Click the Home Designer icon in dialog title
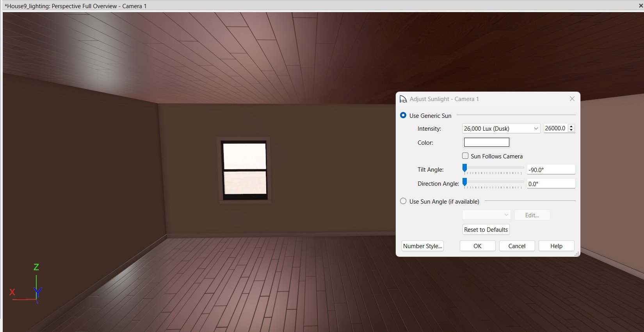The height and width of the screenshot is (332, 644). (x=403, y=99)
